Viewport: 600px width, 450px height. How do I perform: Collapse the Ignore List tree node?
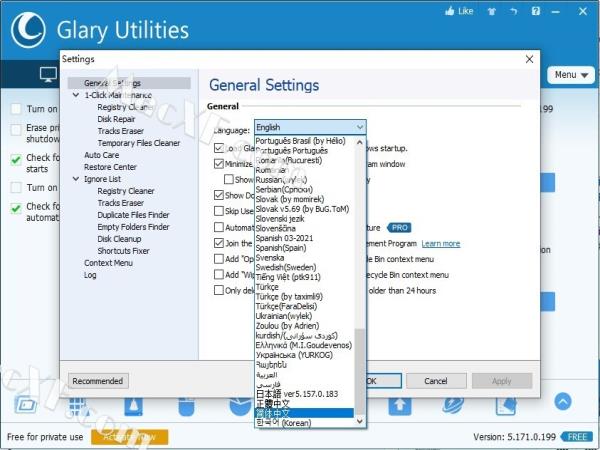(76, 179)
